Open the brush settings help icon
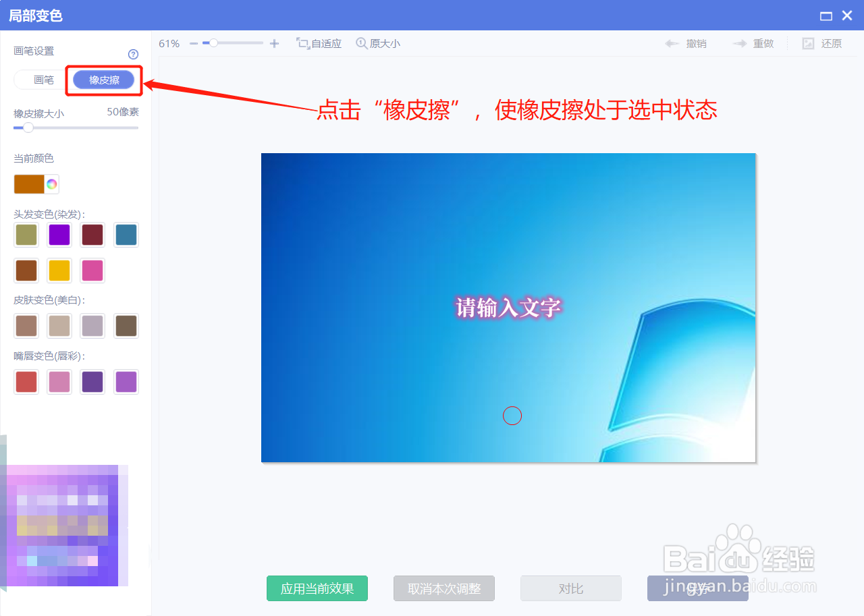 tap(133, 54)
